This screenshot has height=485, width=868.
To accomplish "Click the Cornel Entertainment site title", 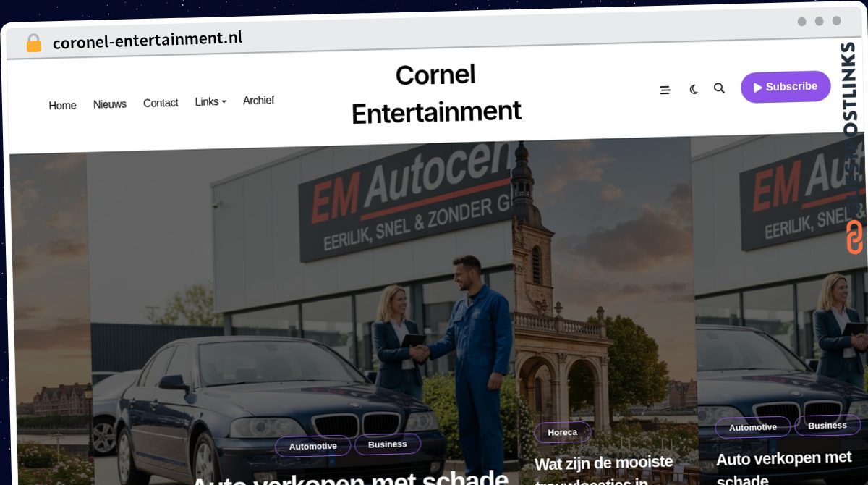I will [436, 93].
